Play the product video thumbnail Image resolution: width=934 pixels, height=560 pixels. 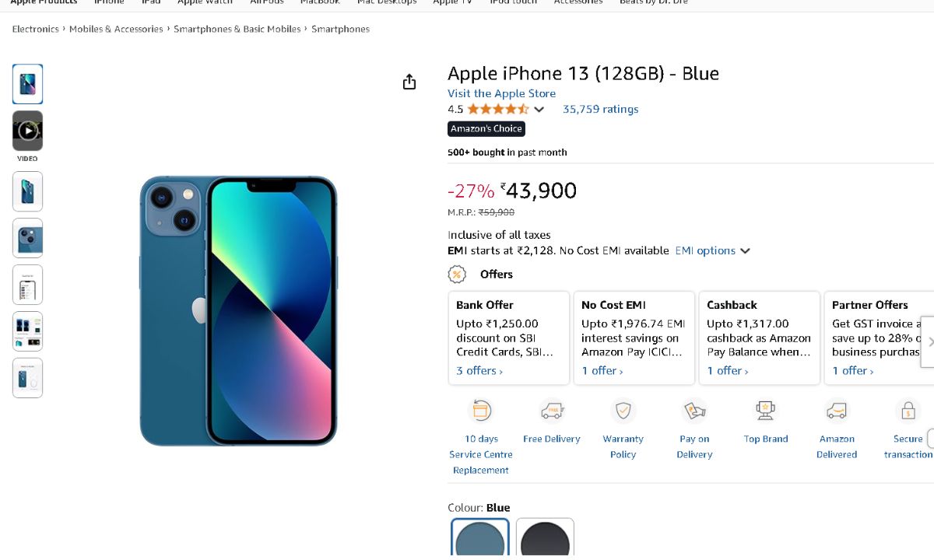[x=27, y=131]
